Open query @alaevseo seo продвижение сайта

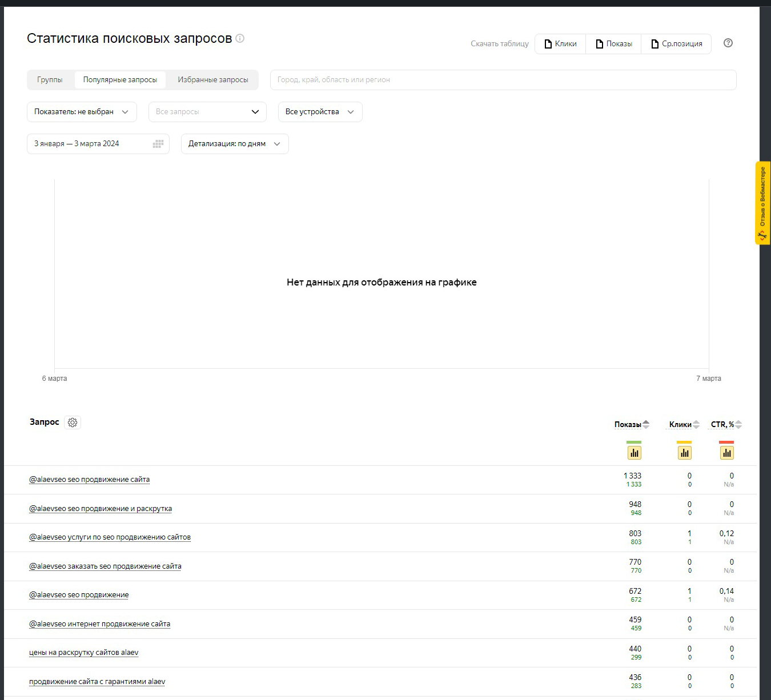[x=89, y=480]
